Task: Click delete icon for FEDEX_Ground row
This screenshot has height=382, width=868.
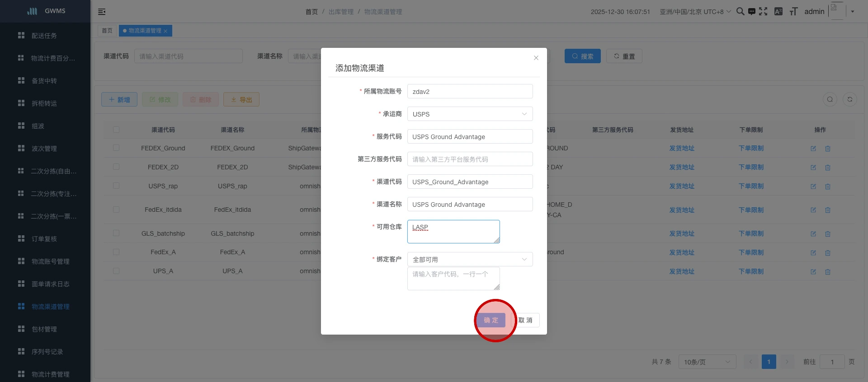Action: 828,149
